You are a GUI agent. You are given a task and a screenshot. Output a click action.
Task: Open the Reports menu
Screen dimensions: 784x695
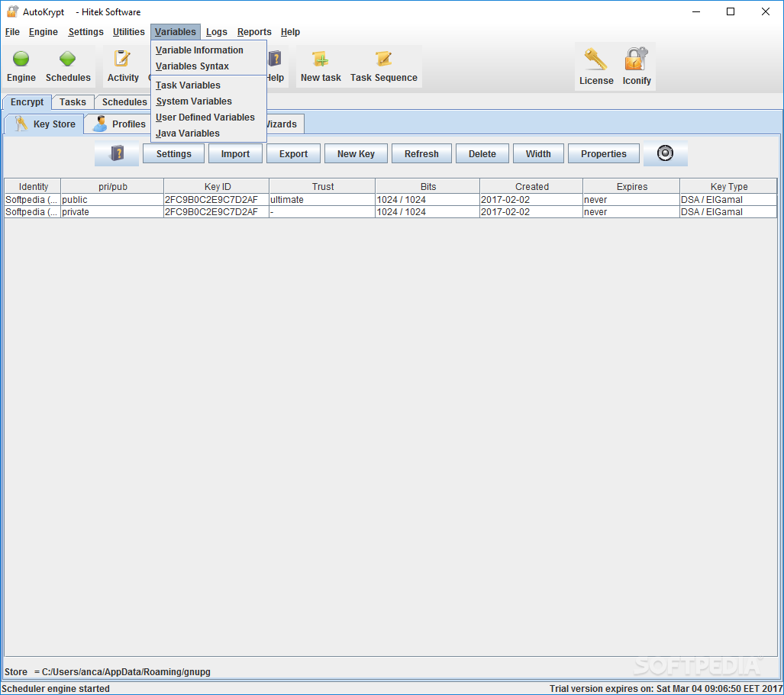pyautogui.click(x=254, y=32)
